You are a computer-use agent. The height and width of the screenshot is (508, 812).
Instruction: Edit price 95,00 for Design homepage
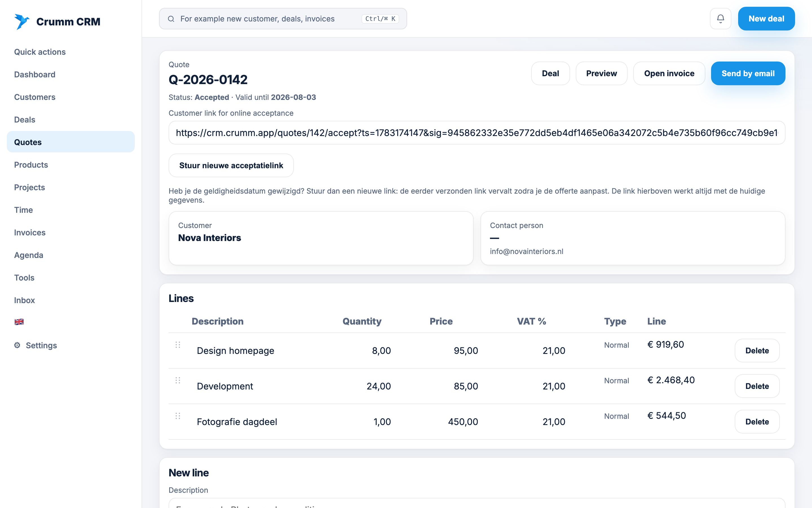(x=456, y=351)
